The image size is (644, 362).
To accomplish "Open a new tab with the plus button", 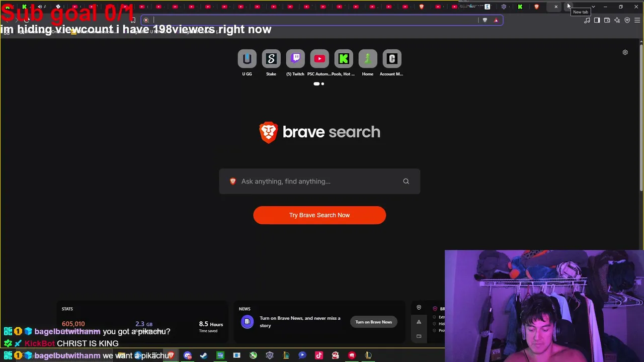I will (569, 7).
